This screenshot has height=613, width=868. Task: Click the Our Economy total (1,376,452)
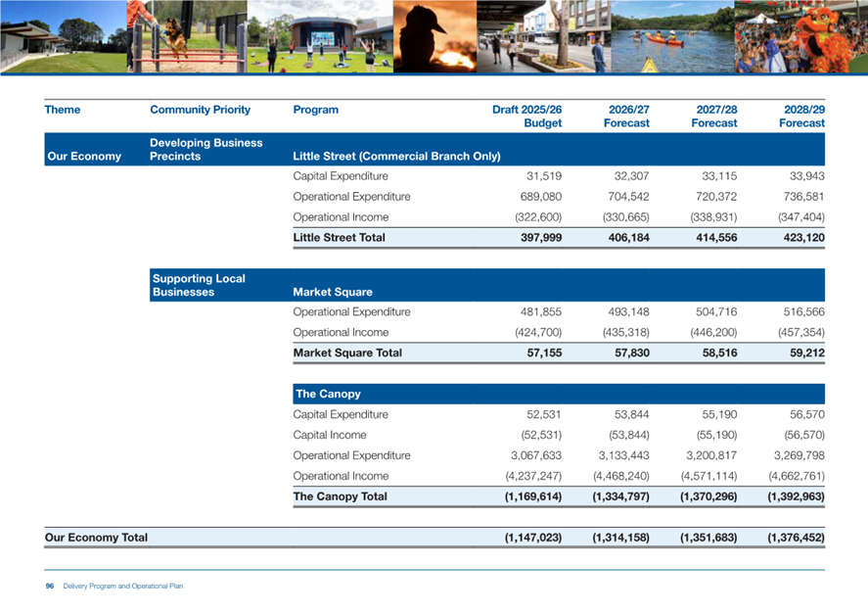click(x=796, y=538)
